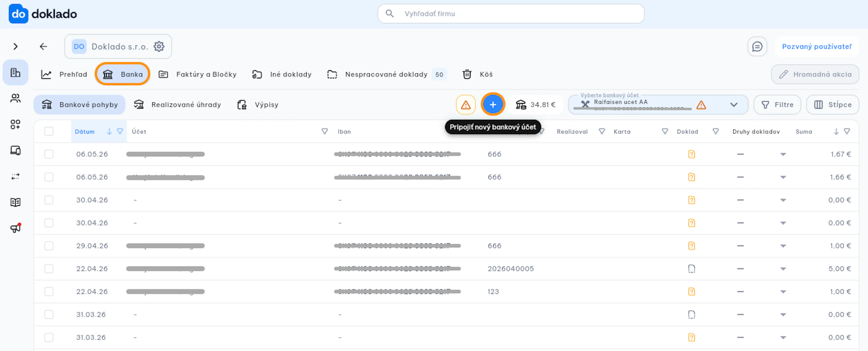
Task: Open the Filtre button
Action: [777, 105]
